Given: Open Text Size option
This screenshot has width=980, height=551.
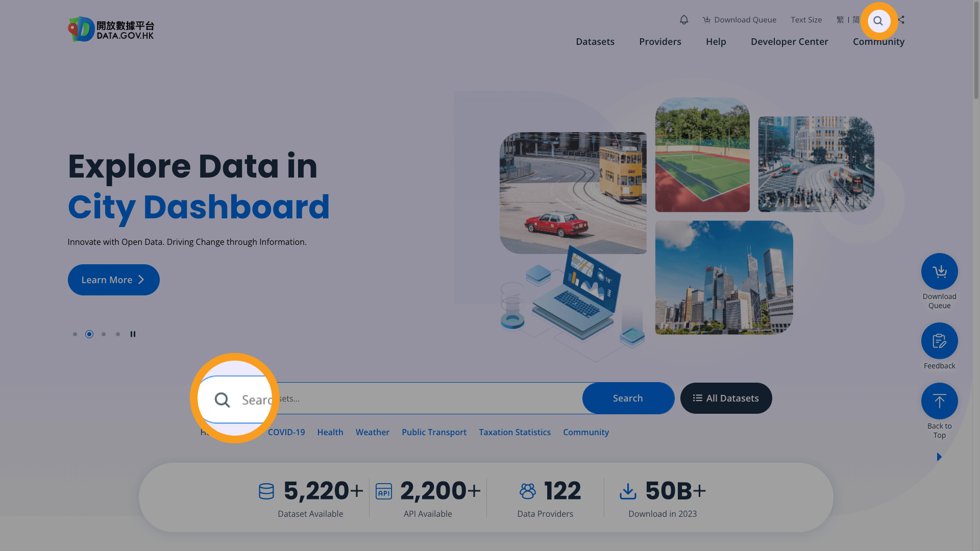Looking at the screenshot, I should coord(806,20).
